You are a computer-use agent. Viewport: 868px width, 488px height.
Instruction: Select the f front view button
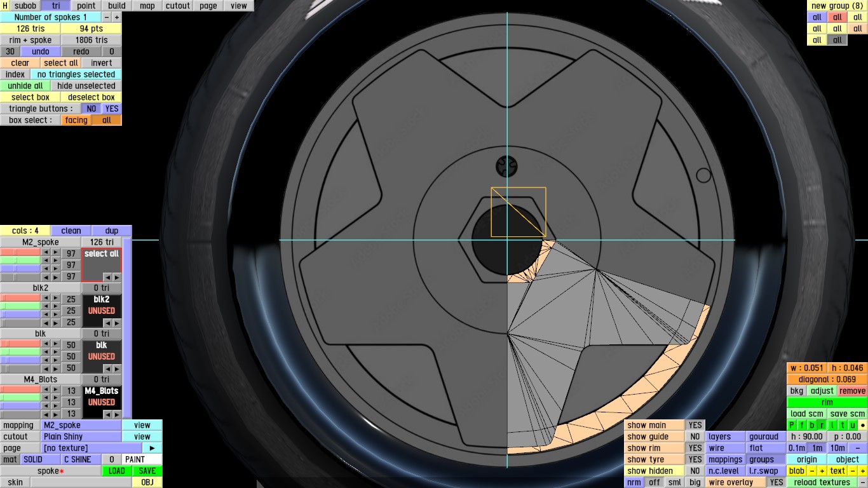tap(802, 425)
